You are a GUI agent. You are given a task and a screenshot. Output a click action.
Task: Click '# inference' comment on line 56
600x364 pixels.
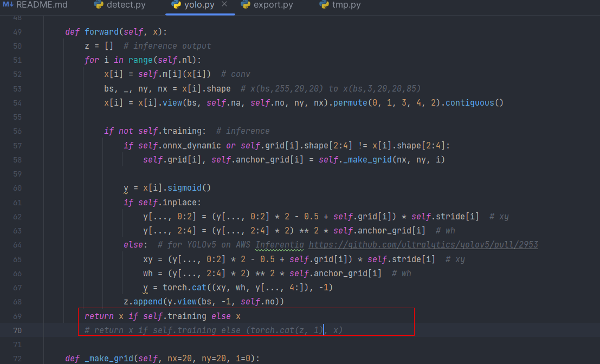[243, 131]
